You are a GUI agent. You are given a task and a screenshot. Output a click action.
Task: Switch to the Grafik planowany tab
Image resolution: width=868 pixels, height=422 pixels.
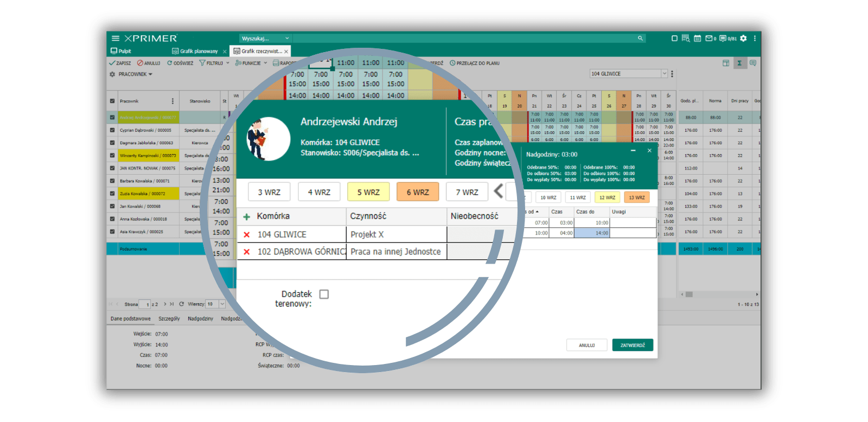click(x=199, y=52)
